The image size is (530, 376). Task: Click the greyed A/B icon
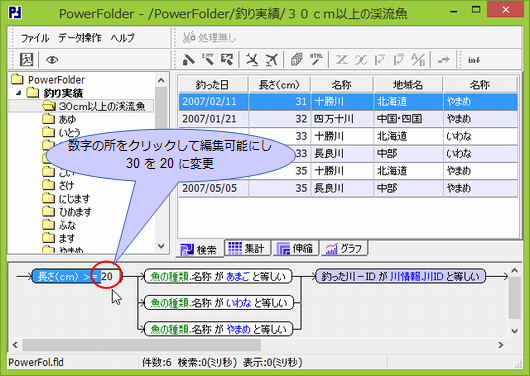coord(418,60)
